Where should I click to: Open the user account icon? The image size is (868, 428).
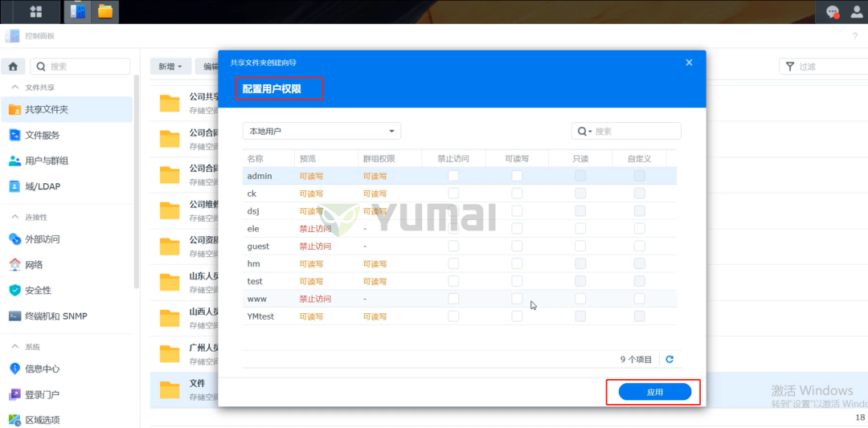[x=856, y=12]
